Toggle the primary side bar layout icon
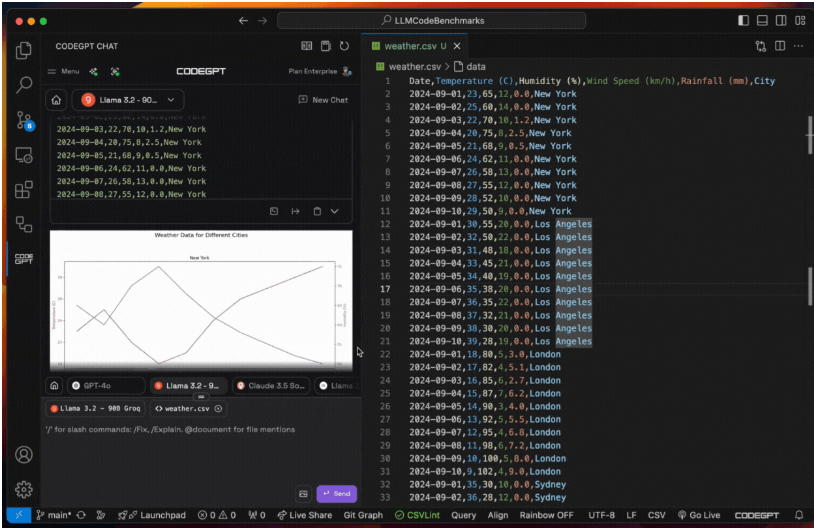This screenshot has height=528, width=814. [743, 21]
